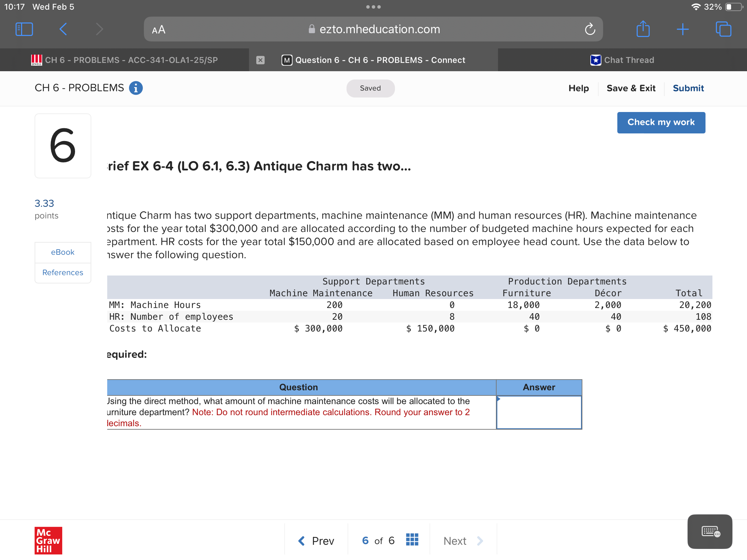Click Check my work
Viewport: 747px width, 560px height.
pos(661,122)
